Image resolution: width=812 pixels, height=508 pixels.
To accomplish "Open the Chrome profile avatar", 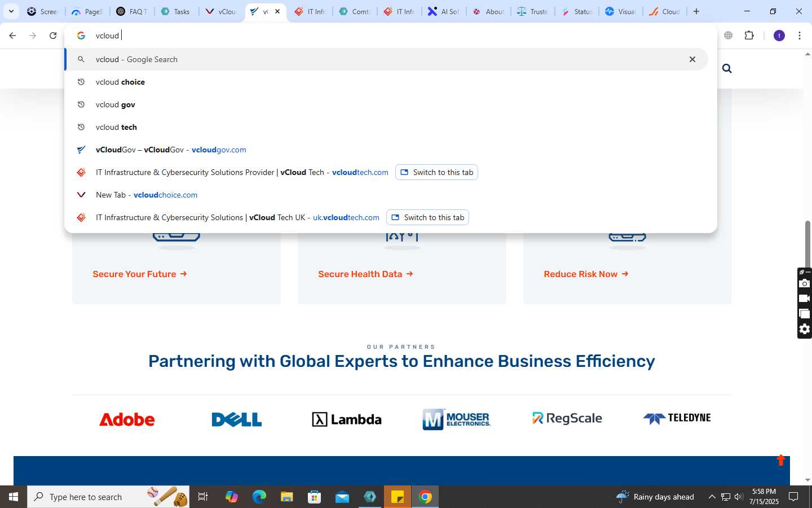I will [779, 36].
